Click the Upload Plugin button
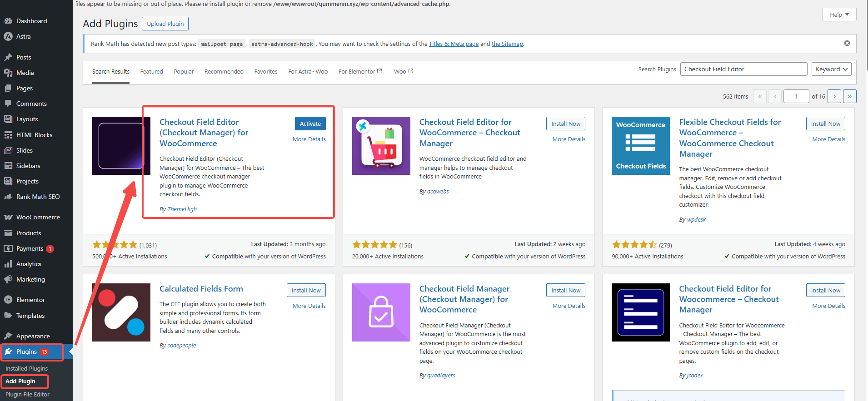Screen dimensions: 868x401 coord(165,24)
